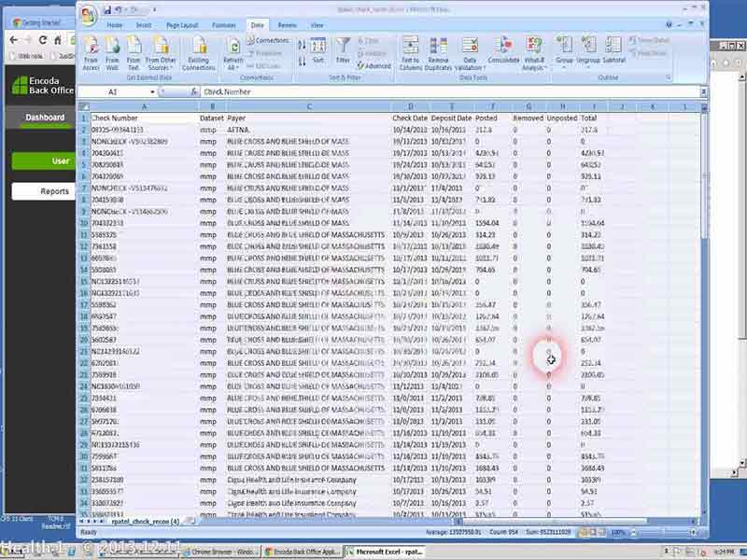Sort A to Z ascending
Image resolution: width=747 pixels, height=560 pixels.
(302, 45)
